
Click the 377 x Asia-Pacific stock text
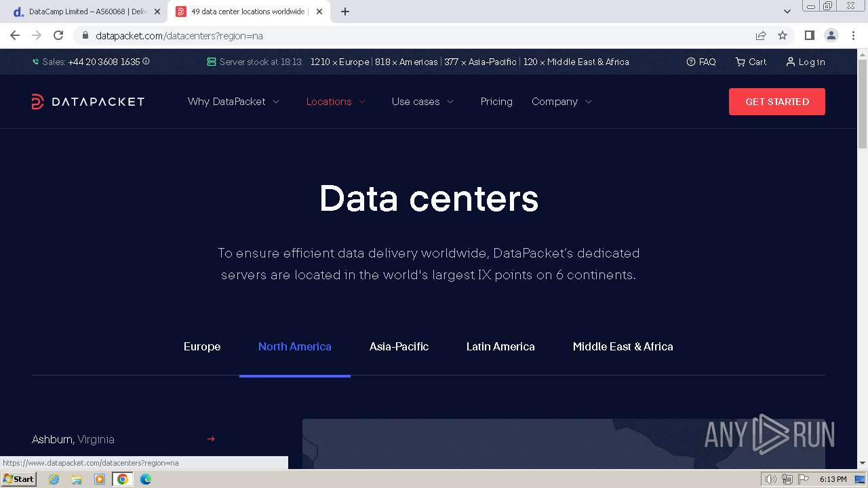[x=480, y=62]
